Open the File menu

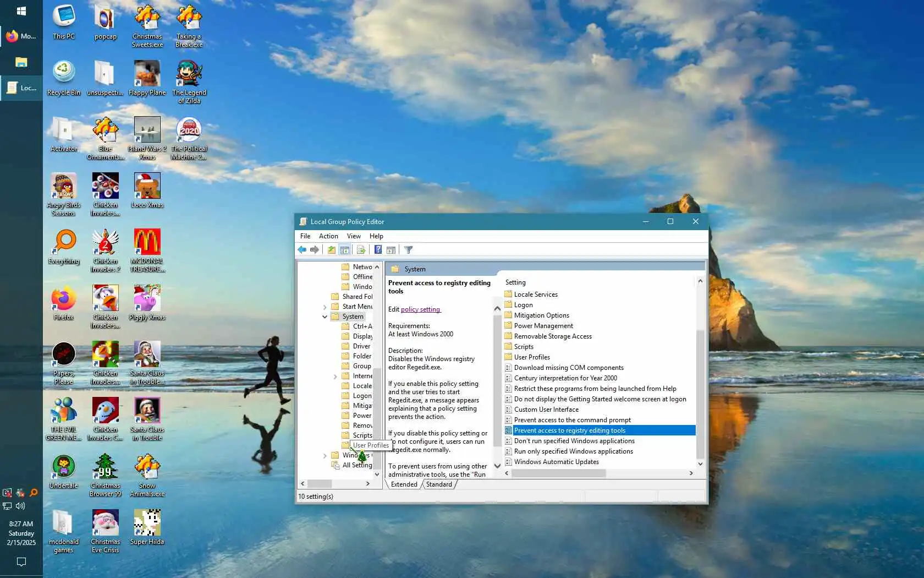coord(305,236)
